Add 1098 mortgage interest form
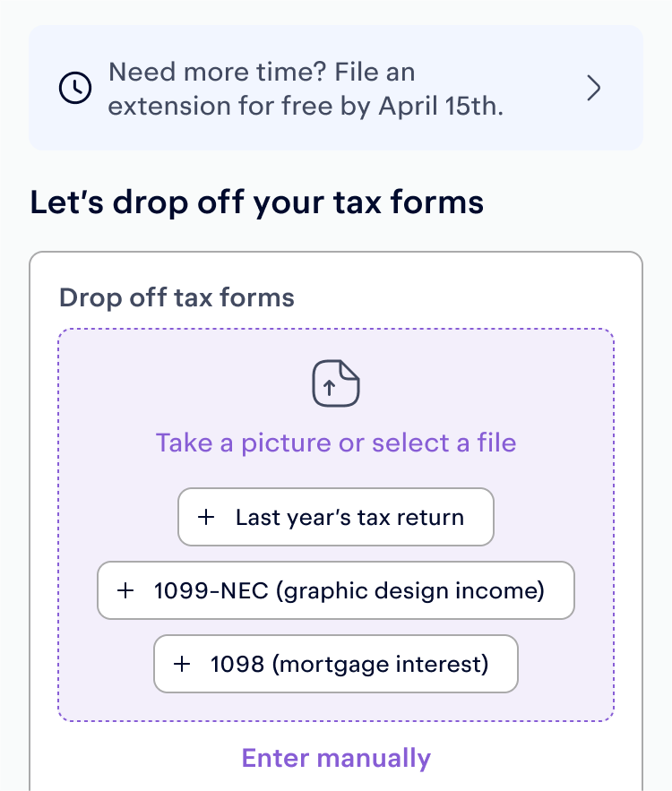 [x=336, y=664]
